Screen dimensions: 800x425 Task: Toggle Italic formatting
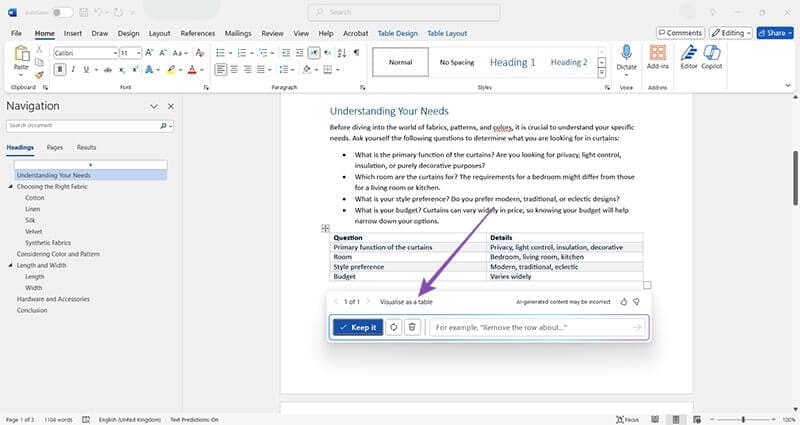coord(74,69)
